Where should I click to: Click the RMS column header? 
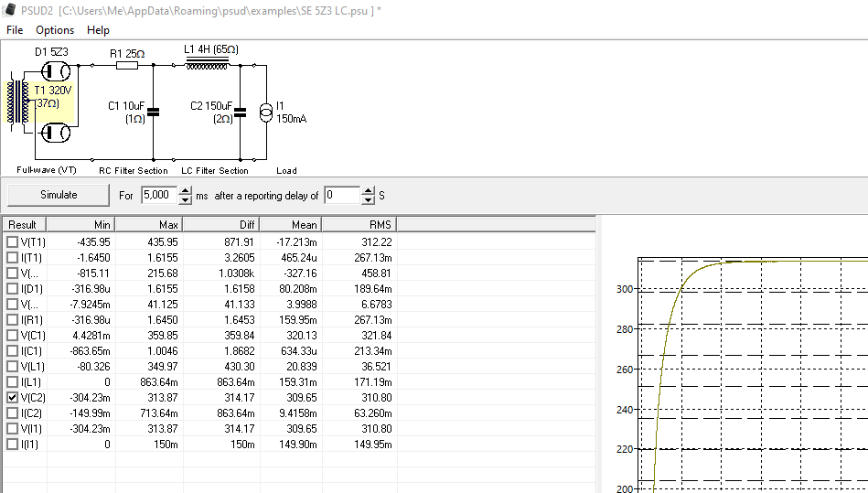tap(359, 224)
